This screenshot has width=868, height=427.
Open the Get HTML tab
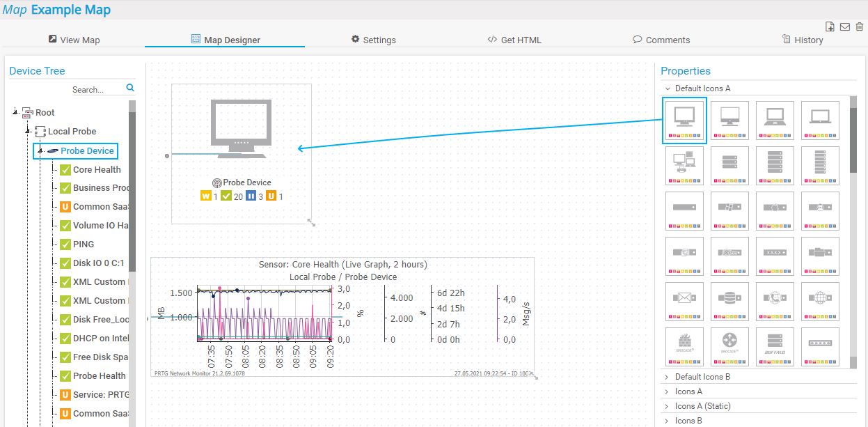tap(514, 40)
